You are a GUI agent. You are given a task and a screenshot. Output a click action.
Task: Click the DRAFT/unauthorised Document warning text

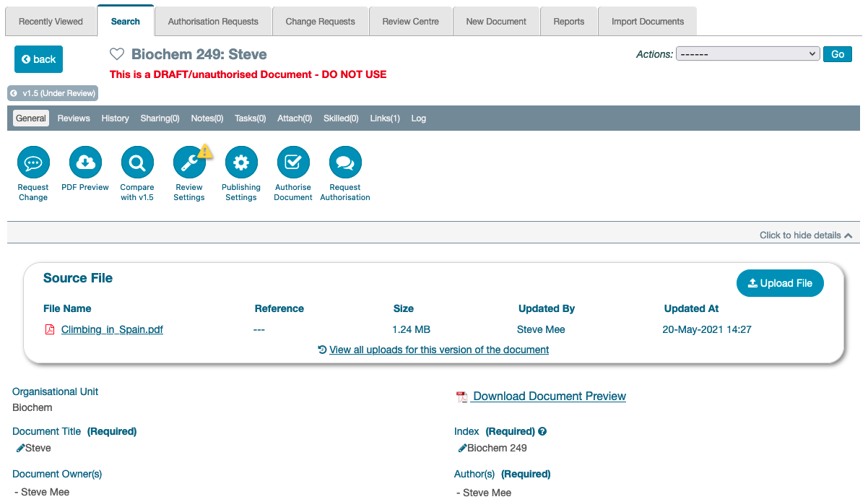point(248,74)
